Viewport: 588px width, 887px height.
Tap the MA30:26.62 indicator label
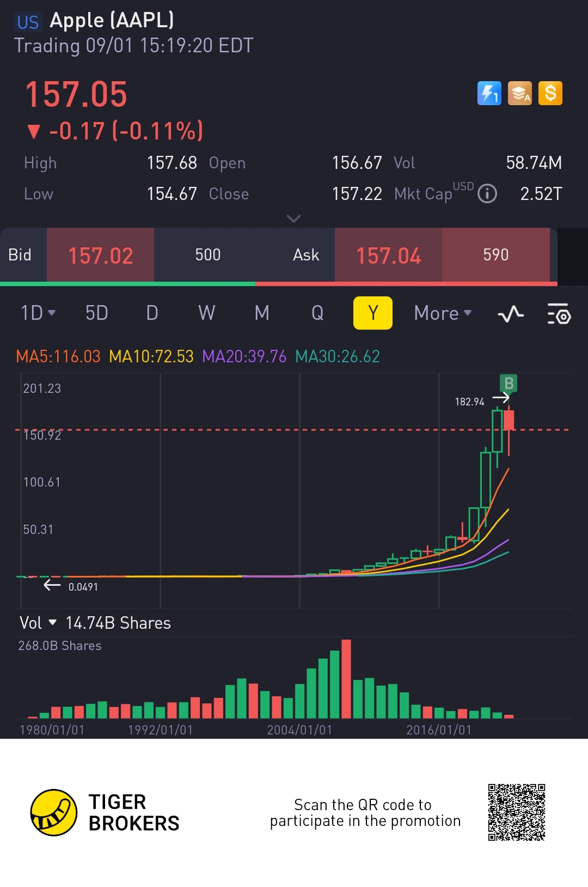[338, 356]
